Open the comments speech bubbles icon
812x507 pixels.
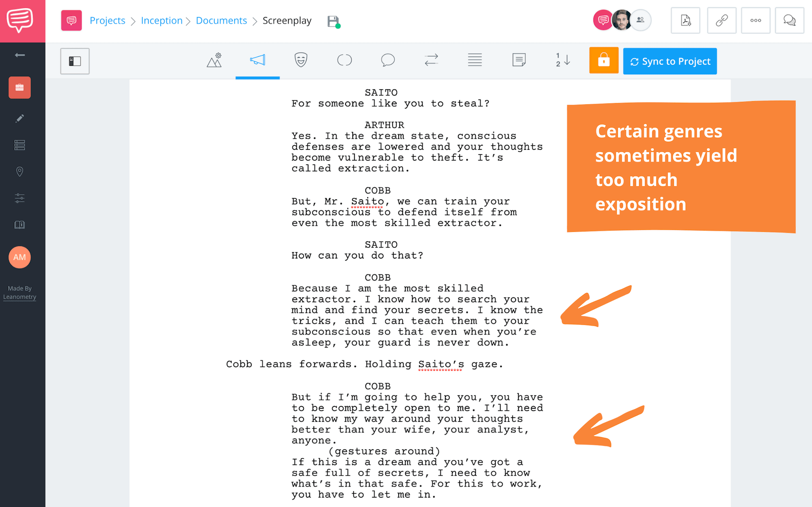point(789,20)
